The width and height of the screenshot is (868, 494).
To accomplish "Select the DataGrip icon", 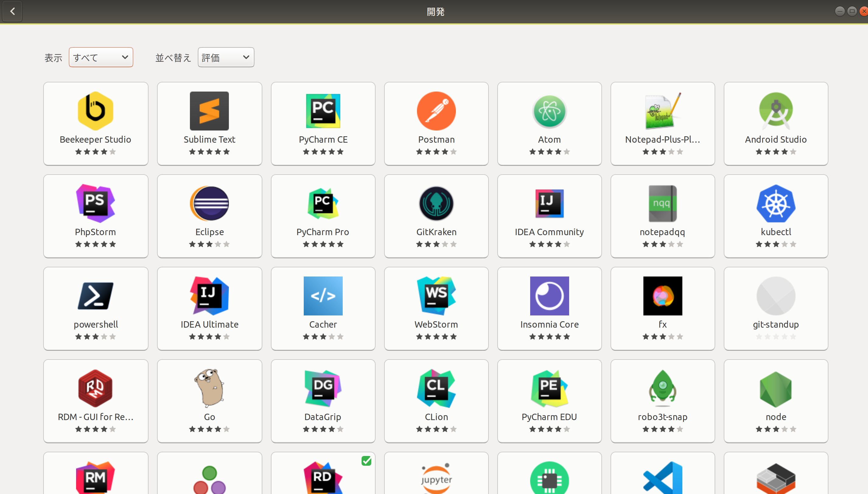I will [x=323, y=388].
